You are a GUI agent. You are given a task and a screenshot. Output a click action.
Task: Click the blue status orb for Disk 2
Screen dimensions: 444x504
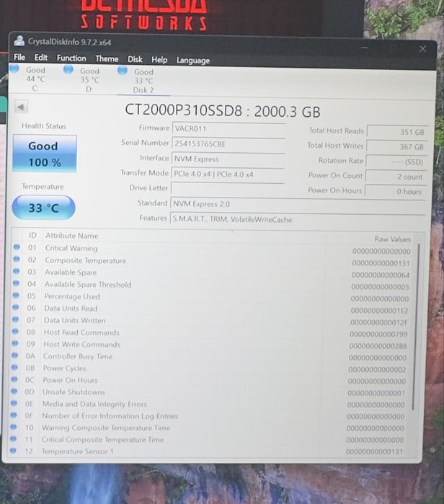point(122,70)
